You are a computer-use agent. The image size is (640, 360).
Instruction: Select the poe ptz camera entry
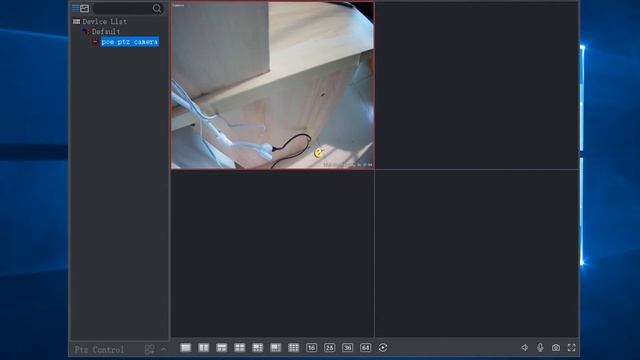click(130, 42)
